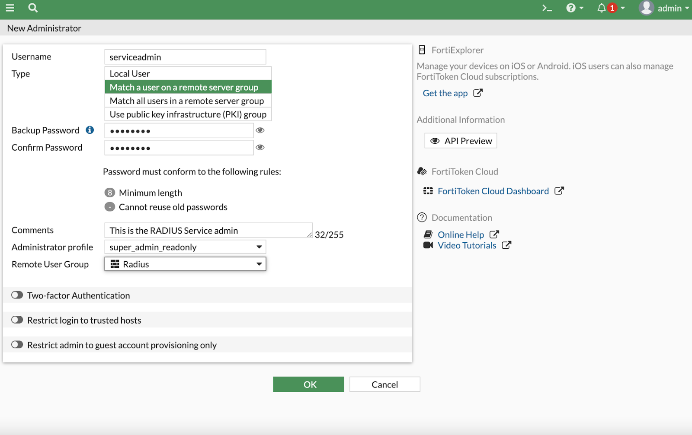Enable Two-factor Authentication toggle
692x435 pixels.
pyautogui.click(x=17, y=296)
